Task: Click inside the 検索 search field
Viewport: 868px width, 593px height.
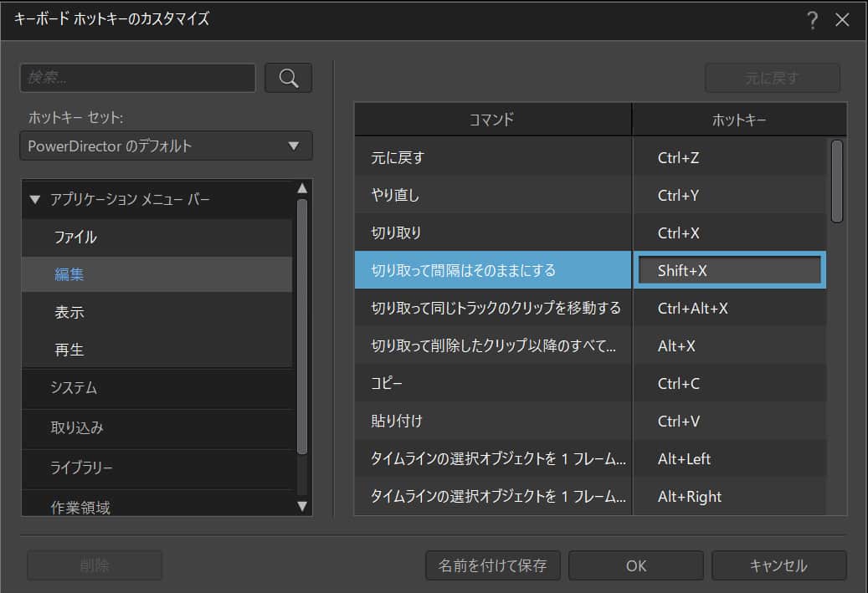Action: [138, 78]
